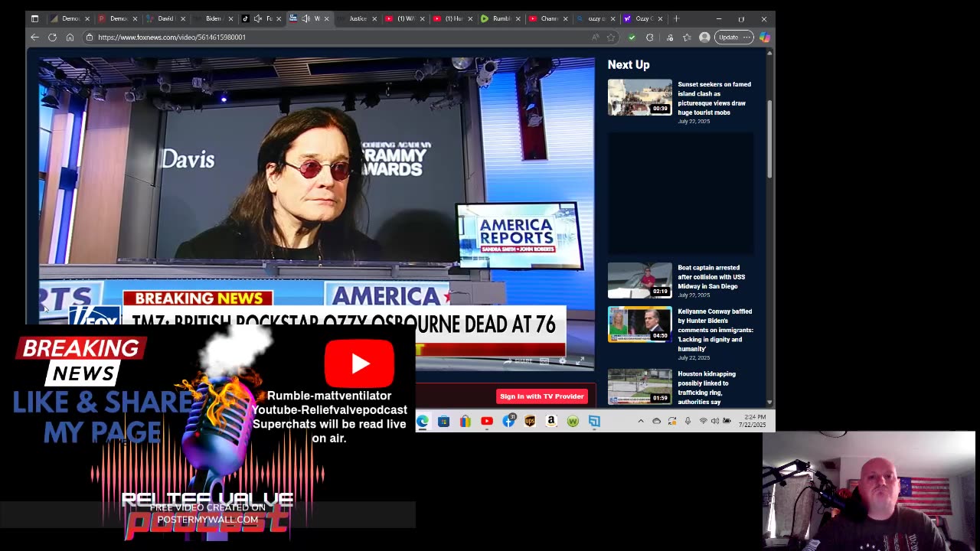This screenshot has height=551, width=980.
Task: Open the Kellyanne Conway video thumbnail
Action: (x=640, y=324)
